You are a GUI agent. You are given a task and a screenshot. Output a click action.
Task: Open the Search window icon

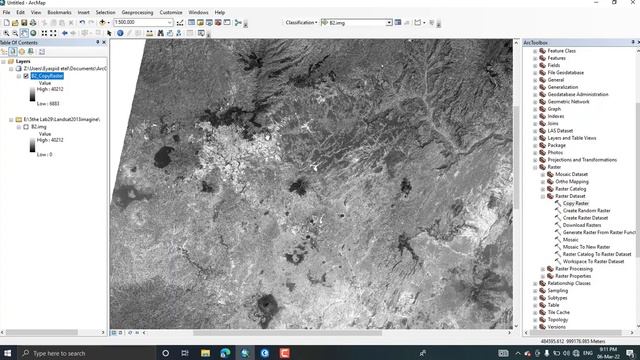coord(209,22)
